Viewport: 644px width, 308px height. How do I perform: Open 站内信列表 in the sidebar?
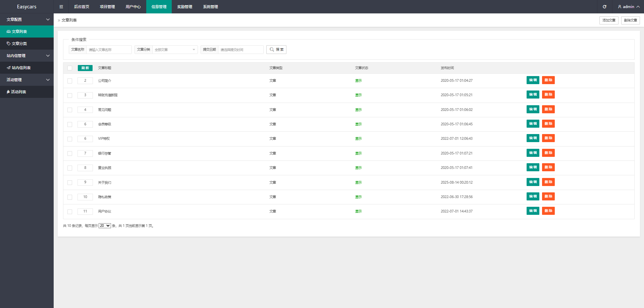pyautogui.click(x=27, y=68)
